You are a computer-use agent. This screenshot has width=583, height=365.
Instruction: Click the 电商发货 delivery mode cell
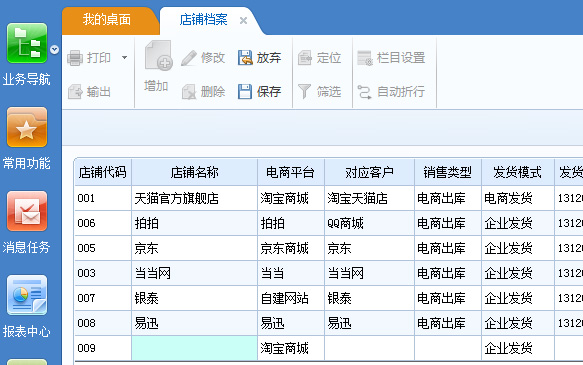[x=518, y=198]
